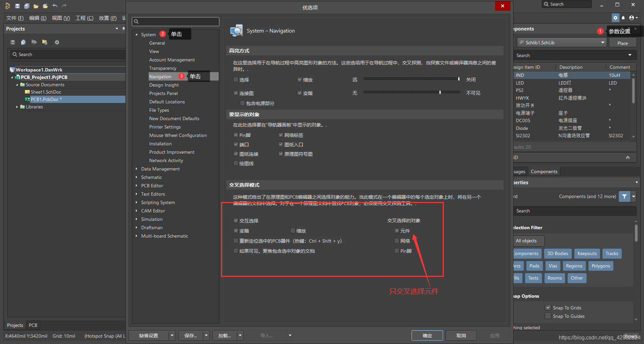The height and width of the screenshot is (344, 644).
Task: Click the Open document folder icon in quick access bar
Action: (36, 6)
